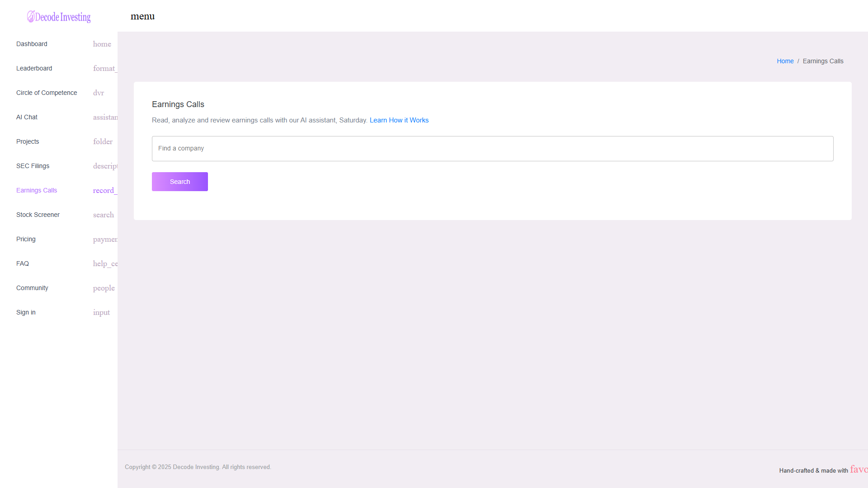Click the Home breadcrumb link
The height and width of the screenshot is (488, 868).
[785, 61]
